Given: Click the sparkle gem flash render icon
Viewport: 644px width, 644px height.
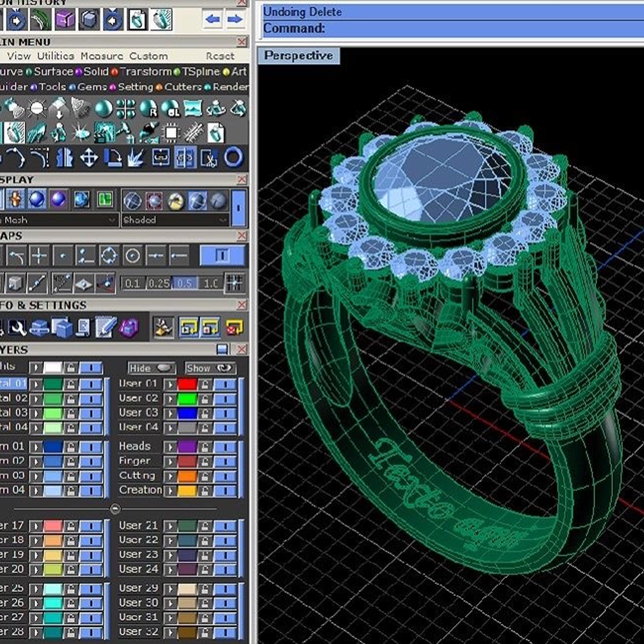Looking at the screenshot, I should coord(81,133).
